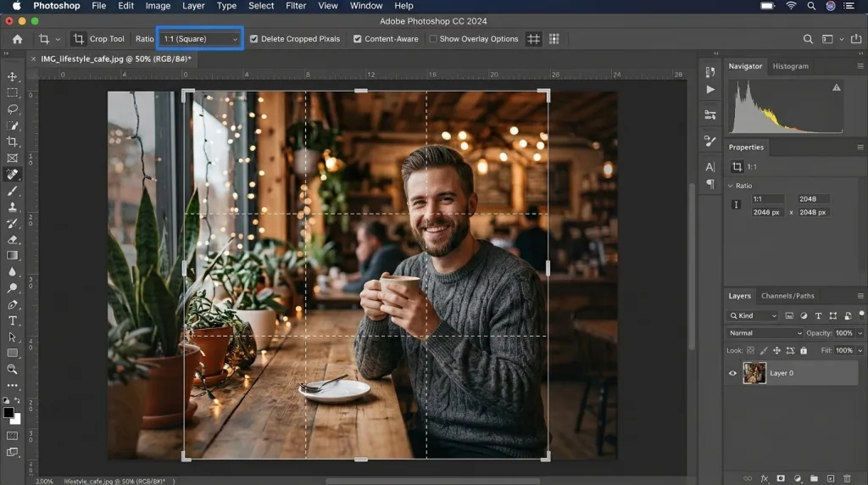Click the Layer 0 thumbnail

(754, 373)
